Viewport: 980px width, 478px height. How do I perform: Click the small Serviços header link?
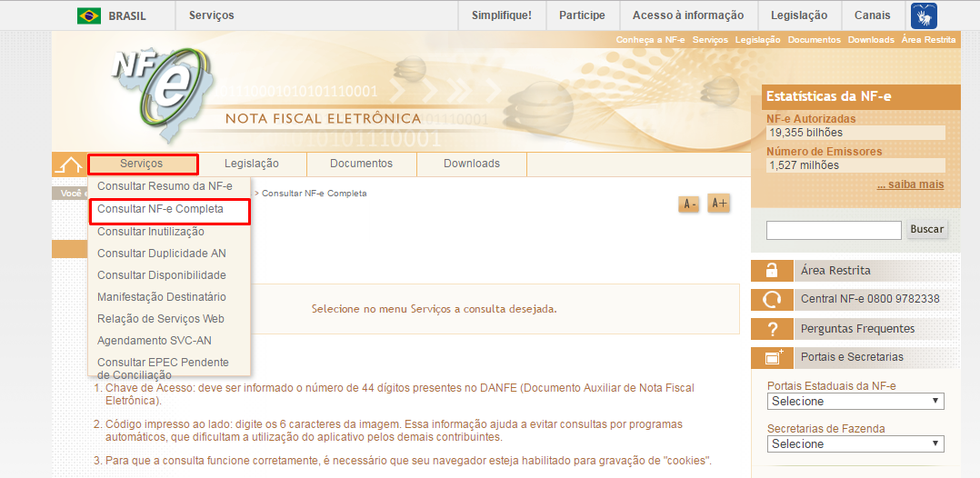[710, 39]
